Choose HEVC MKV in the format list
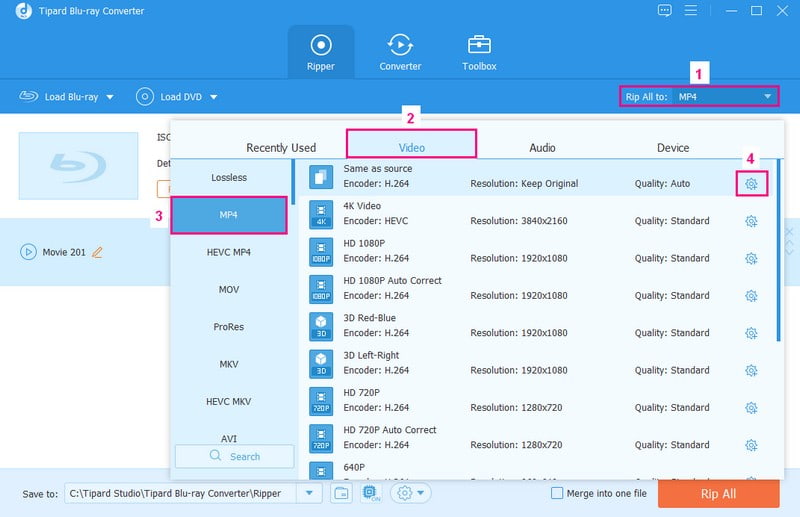 click(229, 402)
